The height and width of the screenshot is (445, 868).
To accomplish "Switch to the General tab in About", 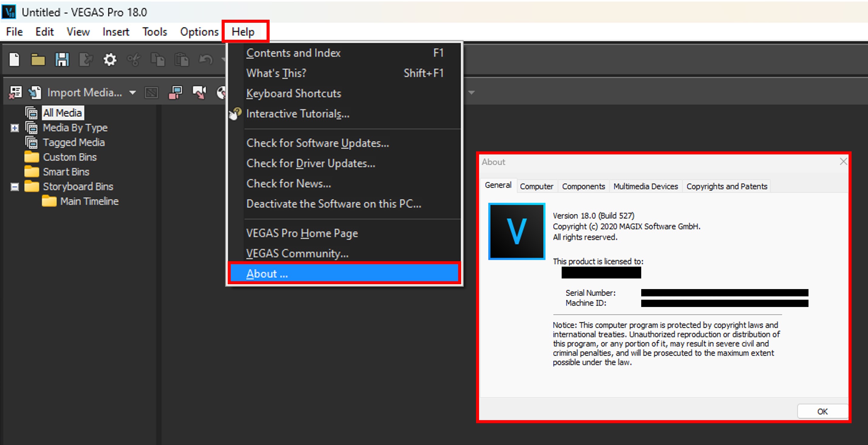I will (498, 185).
